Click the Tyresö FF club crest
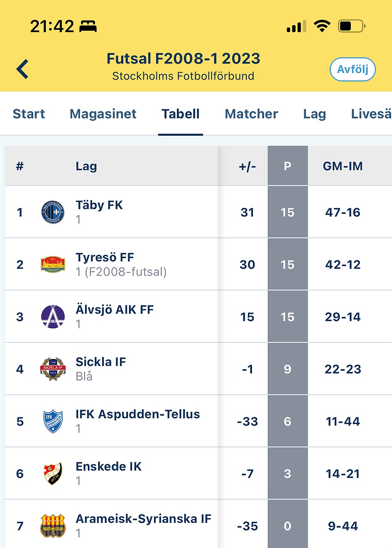This screenshot has width=392, height=548. tap(53, 264)
